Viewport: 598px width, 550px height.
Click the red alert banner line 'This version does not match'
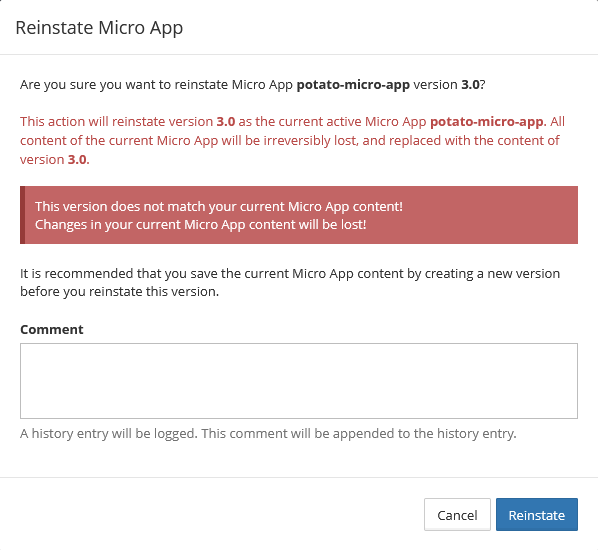pos(219,206)
